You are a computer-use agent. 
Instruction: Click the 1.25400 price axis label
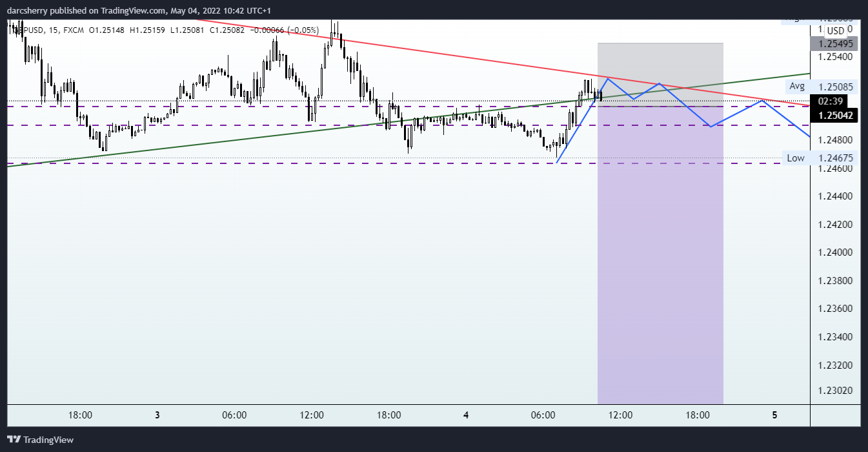pyautogui.click(x=834, y=57)
